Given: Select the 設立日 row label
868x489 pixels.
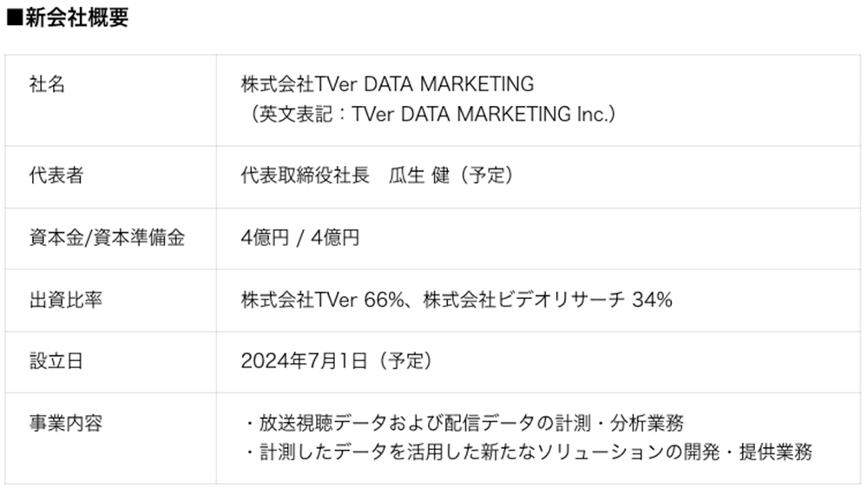Looking at the screenshot, I should tap(56, 361).
